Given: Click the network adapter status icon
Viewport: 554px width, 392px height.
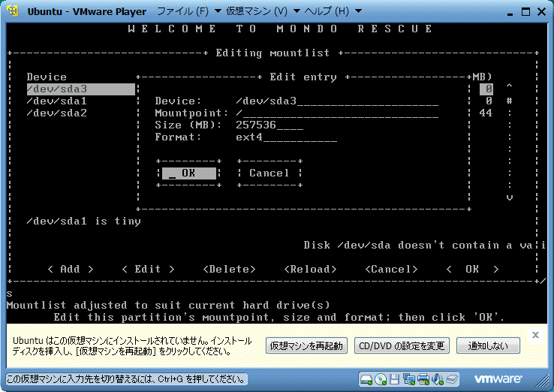Looking at the screenshot, I should pos(410,378).
